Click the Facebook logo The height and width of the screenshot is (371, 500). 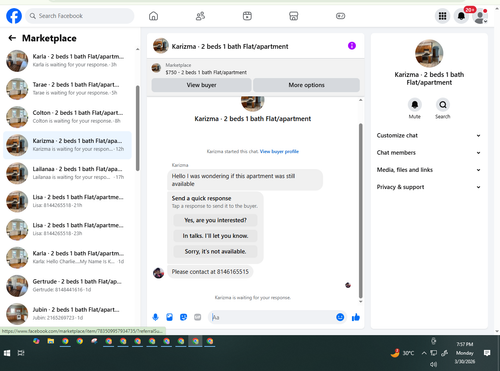[14, 16]
